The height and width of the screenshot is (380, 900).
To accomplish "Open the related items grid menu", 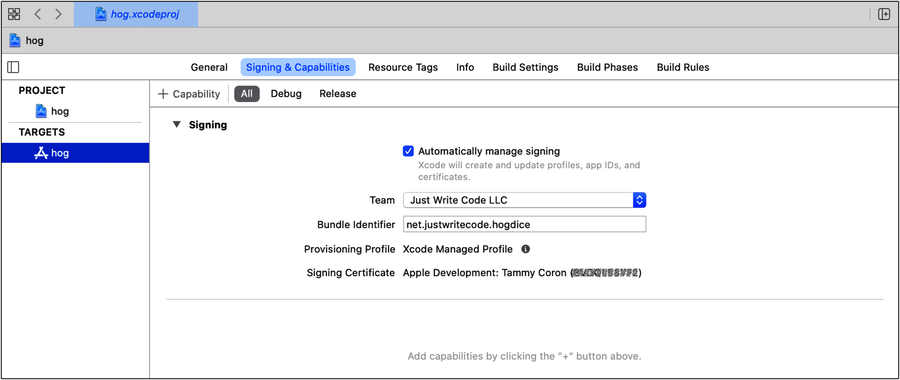I will (x=14, y=14).
